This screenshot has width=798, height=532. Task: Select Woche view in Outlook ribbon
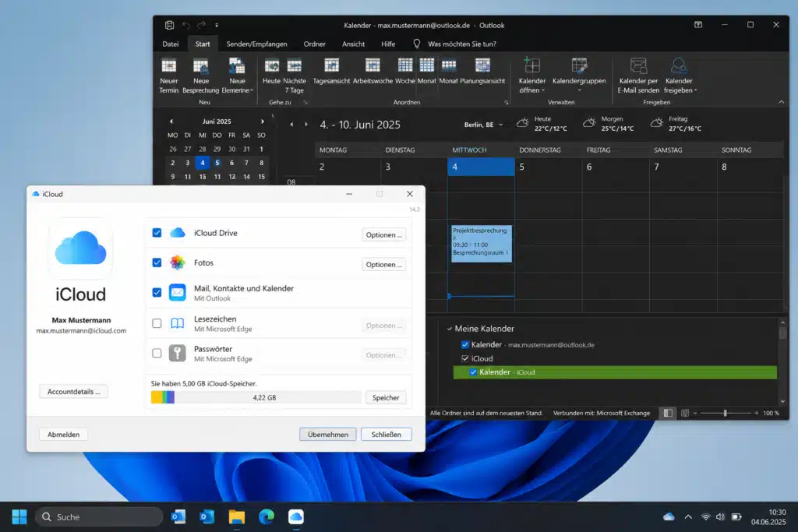(x=405, y=71)
